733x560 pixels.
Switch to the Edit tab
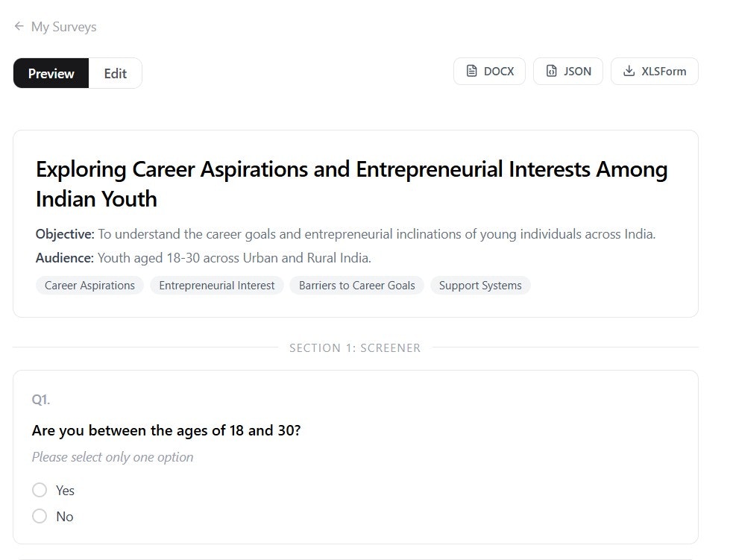[x=115, y=73]
